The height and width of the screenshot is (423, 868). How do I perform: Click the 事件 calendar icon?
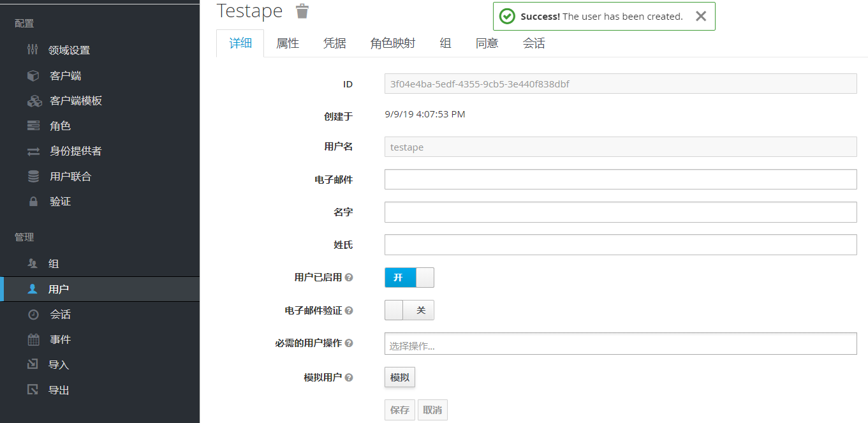click(x=33, y=339)
